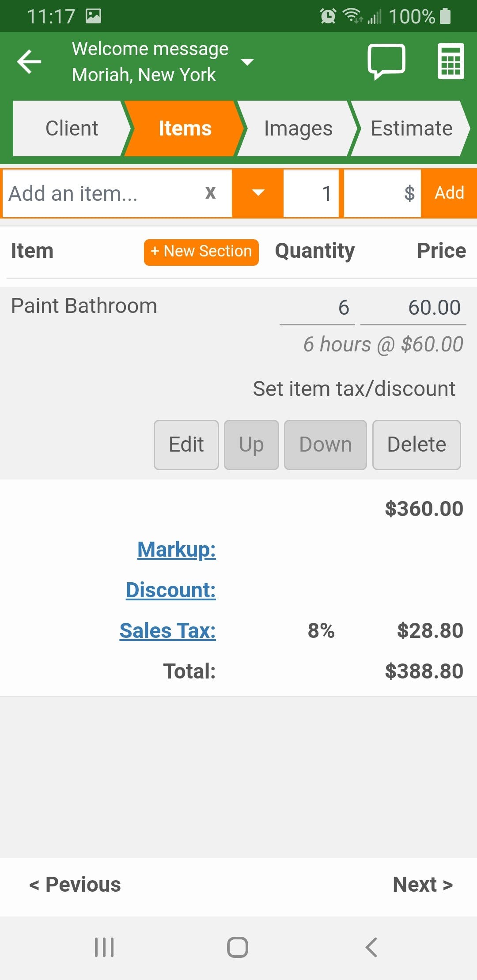This screenshot has width=477, height=980.
Task: Edit the Paint Bathroom item
Action: pos(186,445)
